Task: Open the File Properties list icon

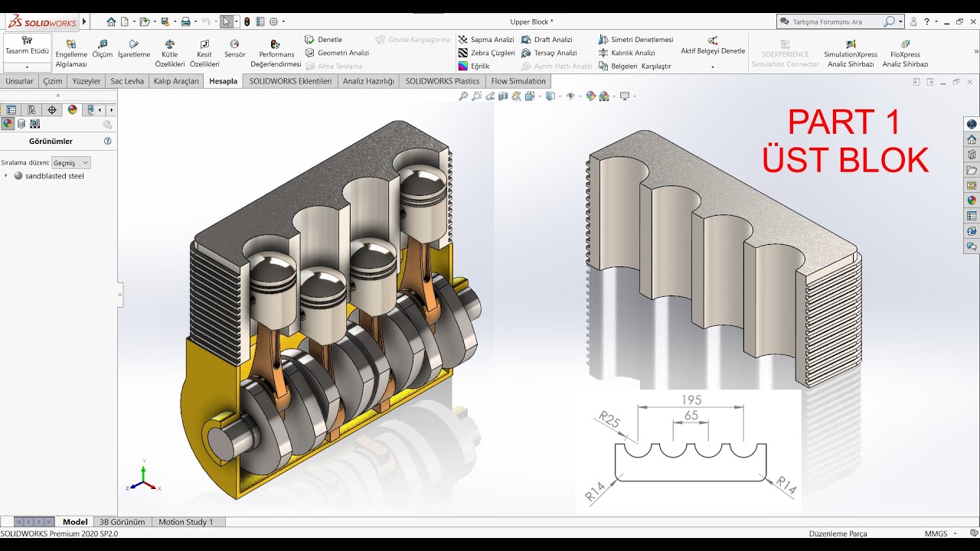Action: pyautogui.click(x=260, y=21)
